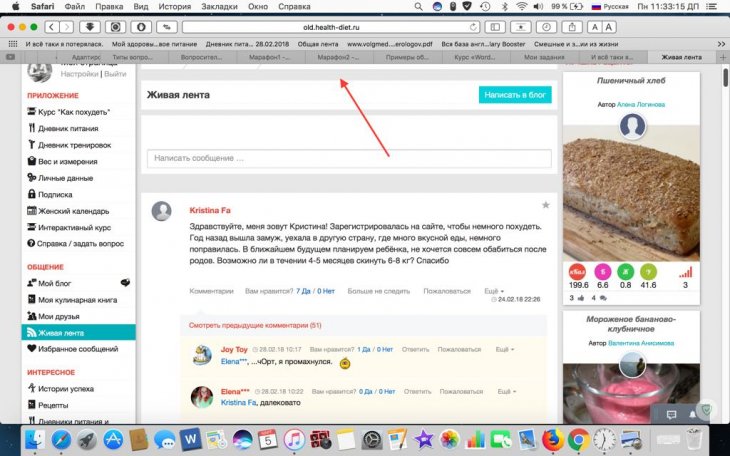Expand previous comments (51) link

[x=257, y=326]
